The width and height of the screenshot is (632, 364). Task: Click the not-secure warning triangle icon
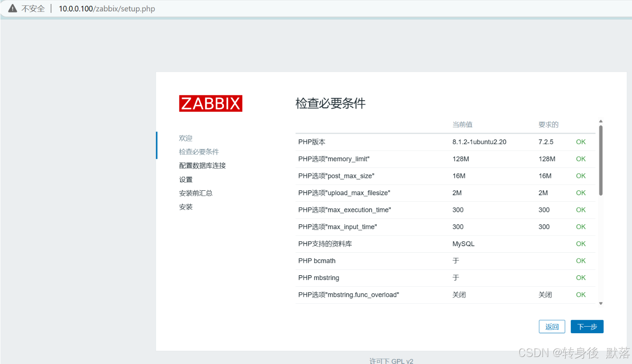12,8
